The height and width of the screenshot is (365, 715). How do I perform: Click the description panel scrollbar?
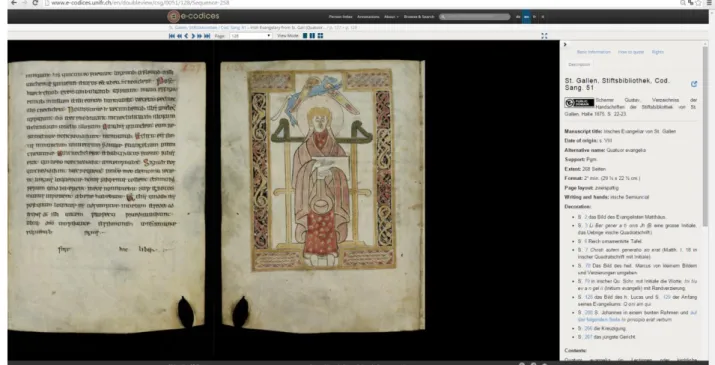point(706,137)
